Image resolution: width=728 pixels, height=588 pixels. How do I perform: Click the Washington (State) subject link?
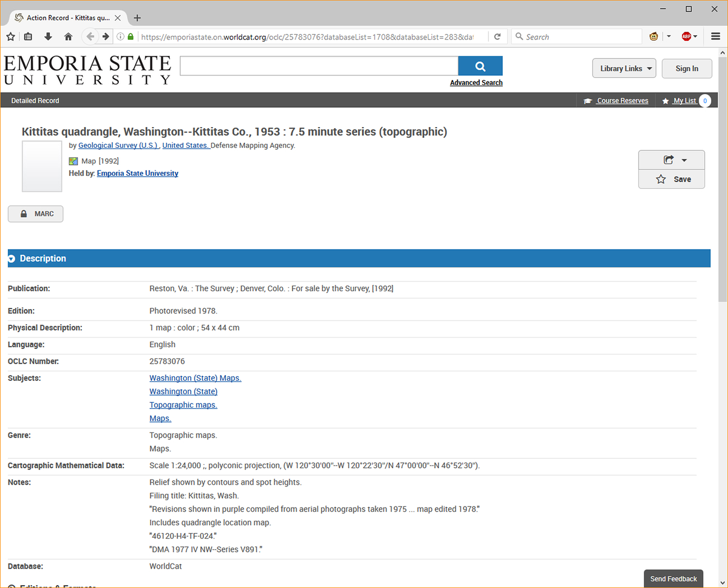(183, 391)
